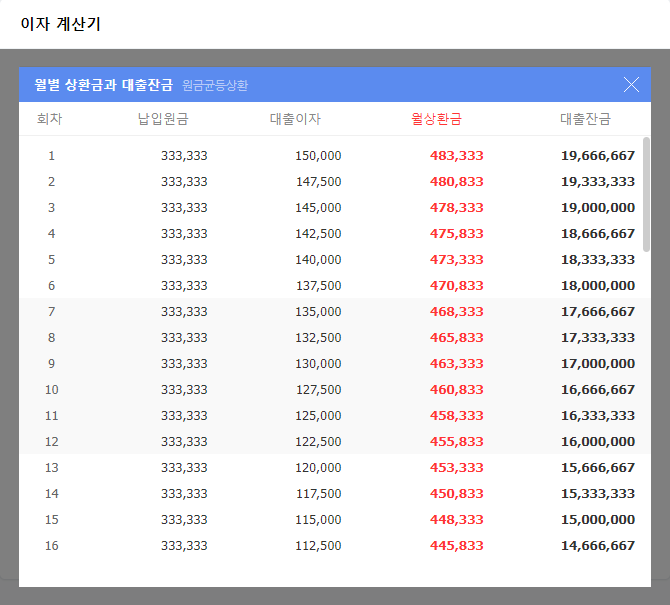Click loan balance 18,333,333

(598, 260)
